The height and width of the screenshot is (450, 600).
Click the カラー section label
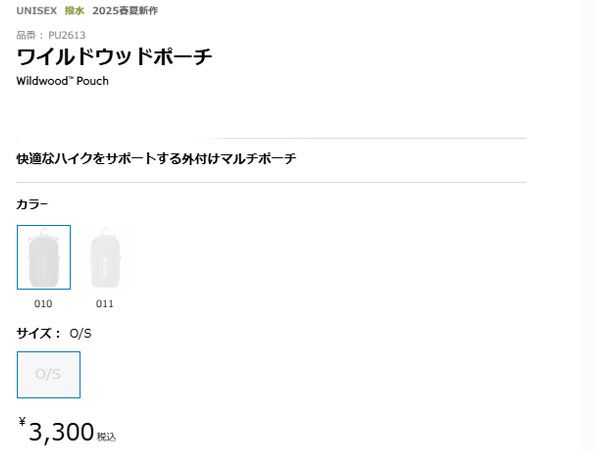[32, 204]
